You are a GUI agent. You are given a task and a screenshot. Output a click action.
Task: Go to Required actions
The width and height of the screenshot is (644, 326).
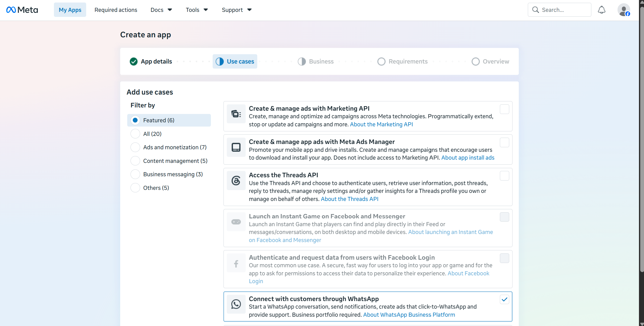116,10
